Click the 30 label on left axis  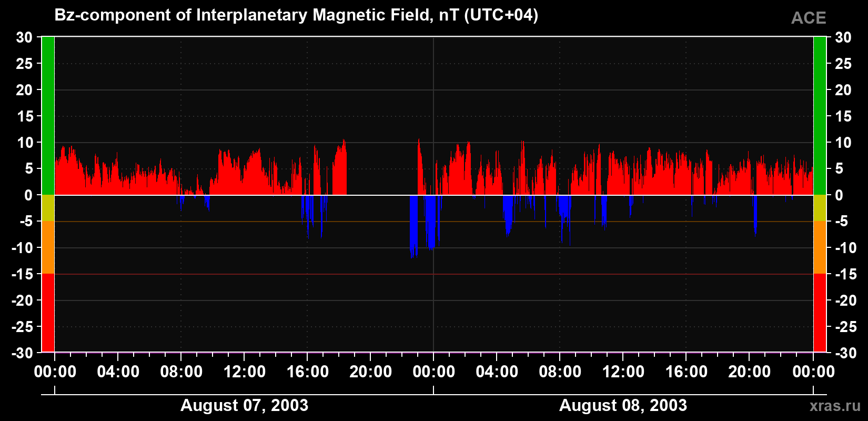coord(24,37)
